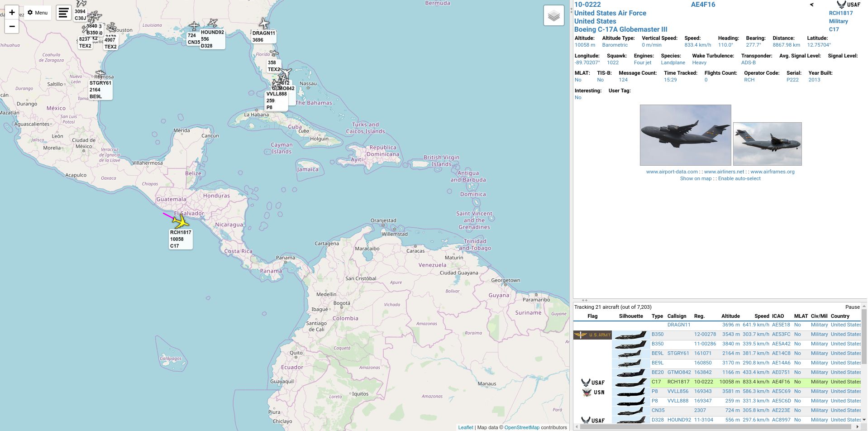Zoom out on the map
The width and height of the screenshot is (868, 431).
tap(12, 26)
